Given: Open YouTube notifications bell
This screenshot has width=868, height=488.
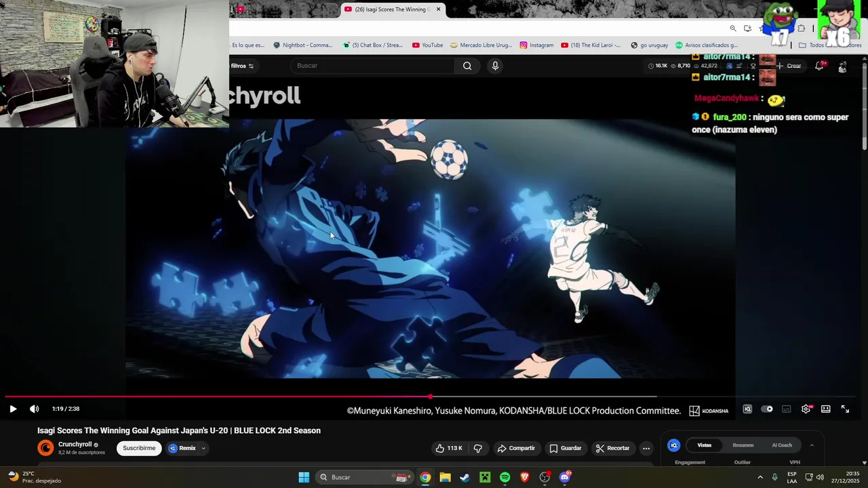Looking at the screenshot, I should [819, 66].
